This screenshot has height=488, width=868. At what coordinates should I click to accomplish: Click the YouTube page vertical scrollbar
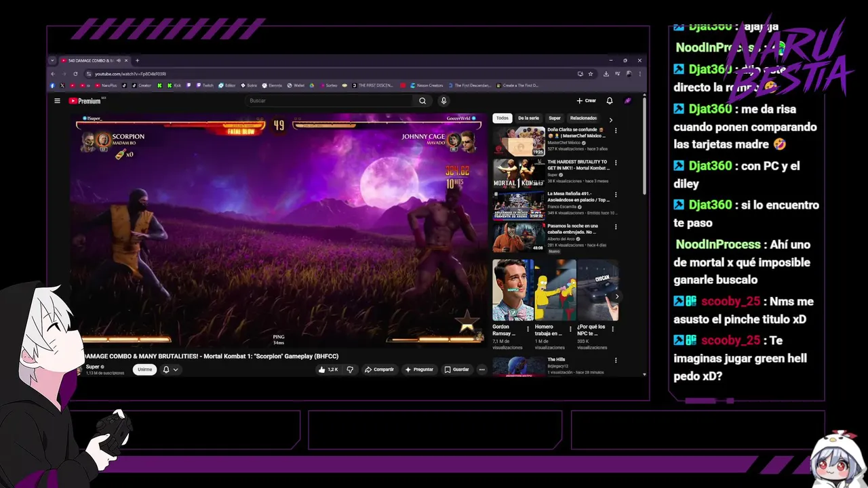point(644,144)
